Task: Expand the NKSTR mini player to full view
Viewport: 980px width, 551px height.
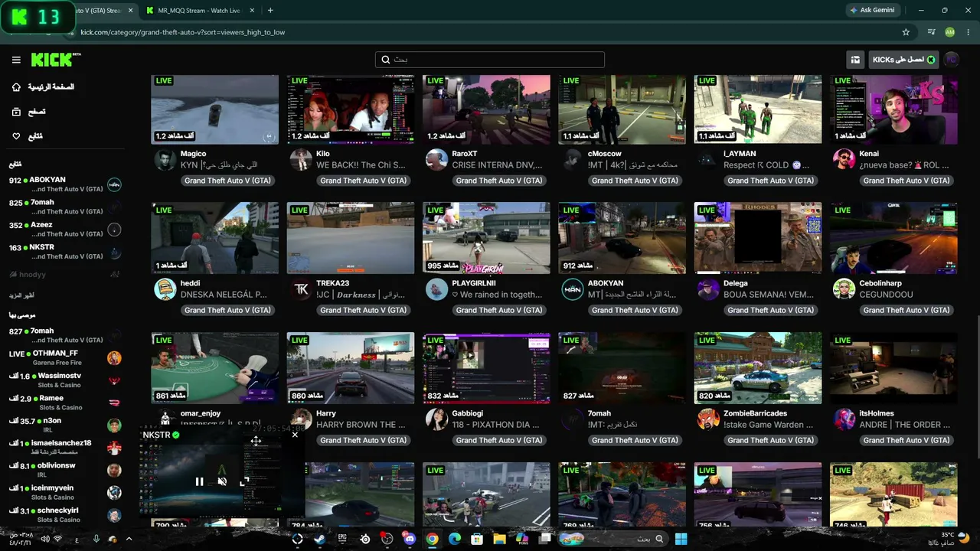Action: (243, 481)
